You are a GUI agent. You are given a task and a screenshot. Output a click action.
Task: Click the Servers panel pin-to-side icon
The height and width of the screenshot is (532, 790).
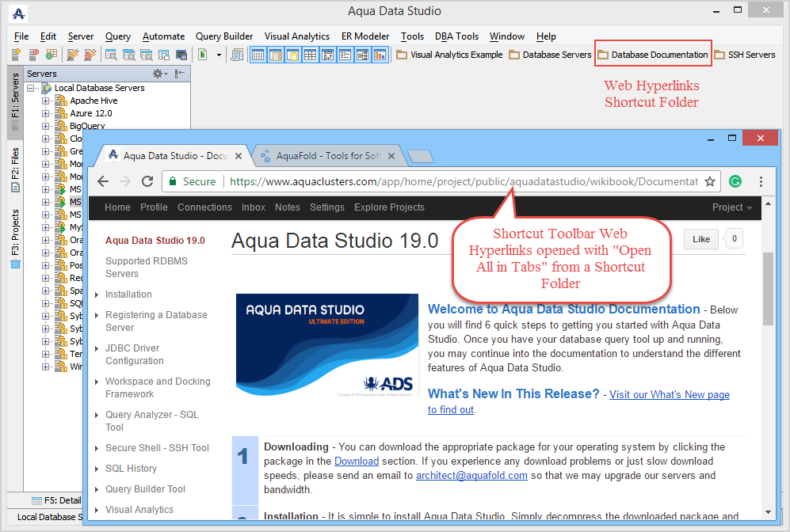click(180, 74)
